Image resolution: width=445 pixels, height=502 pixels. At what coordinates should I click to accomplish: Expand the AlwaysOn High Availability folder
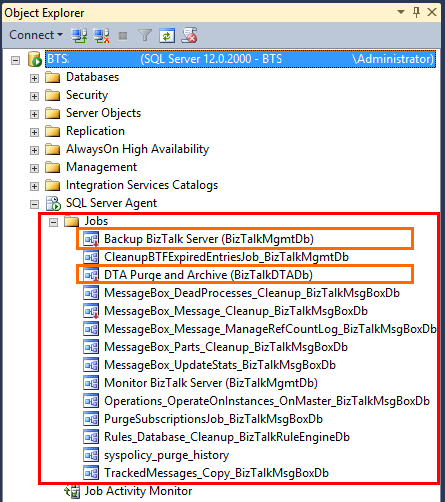click(x=34, y=150)
